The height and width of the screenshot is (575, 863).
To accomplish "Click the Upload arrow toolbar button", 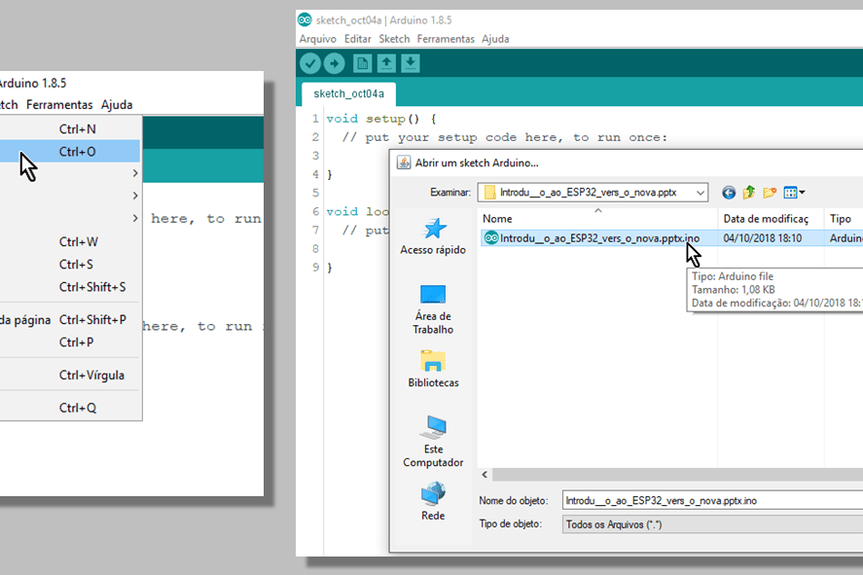I will click(x=334, y=64).
